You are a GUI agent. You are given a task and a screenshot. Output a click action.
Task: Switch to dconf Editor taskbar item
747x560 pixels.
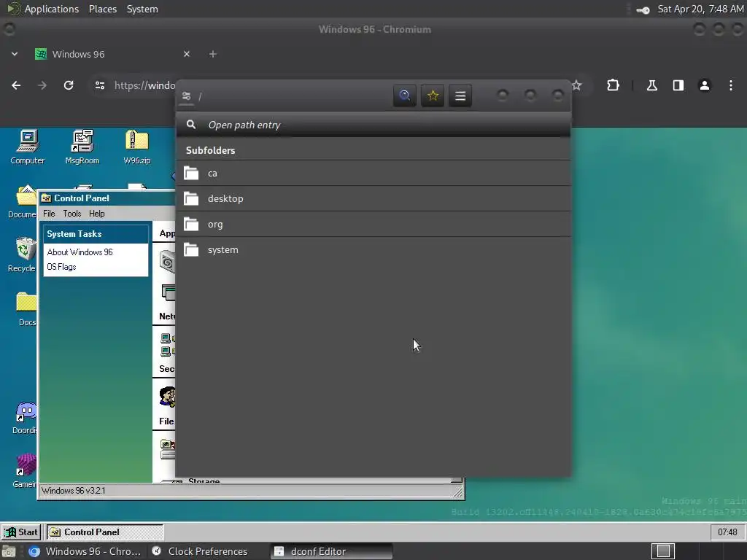click(x=332, y=551)
